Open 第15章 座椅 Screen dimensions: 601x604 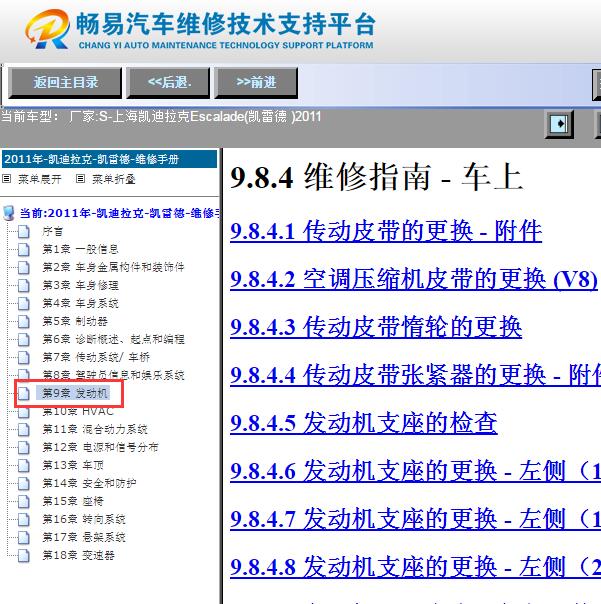coord(73,501)
